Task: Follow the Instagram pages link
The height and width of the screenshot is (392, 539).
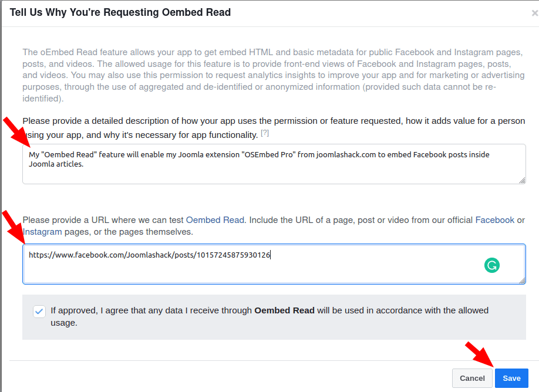Action: [42, 232]
